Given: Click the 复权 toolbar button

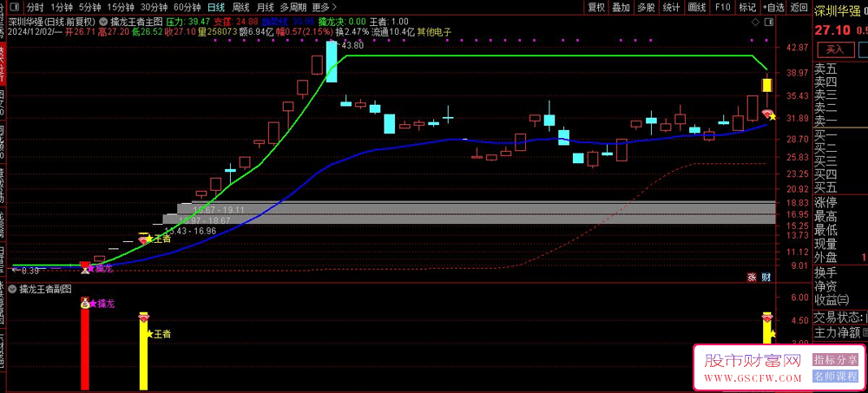Looking at the screenshot, I should [596, 7].
